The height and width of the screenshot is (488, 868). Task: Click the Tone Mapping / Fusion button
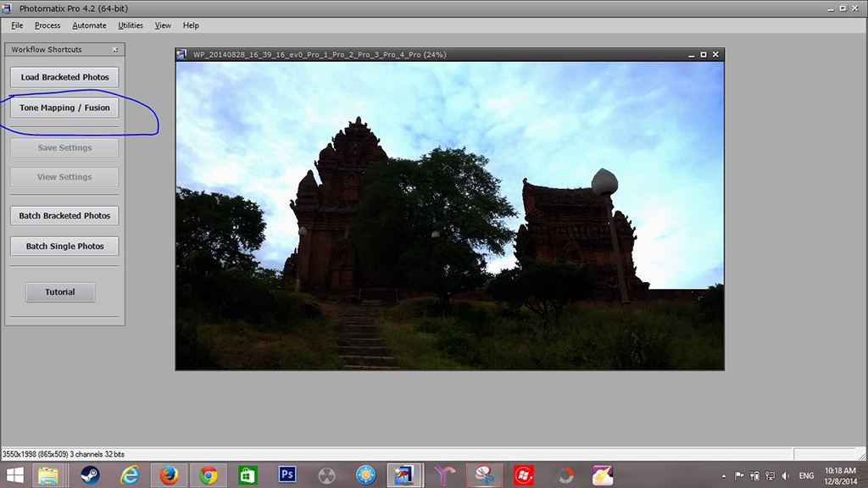coord(64,108)
